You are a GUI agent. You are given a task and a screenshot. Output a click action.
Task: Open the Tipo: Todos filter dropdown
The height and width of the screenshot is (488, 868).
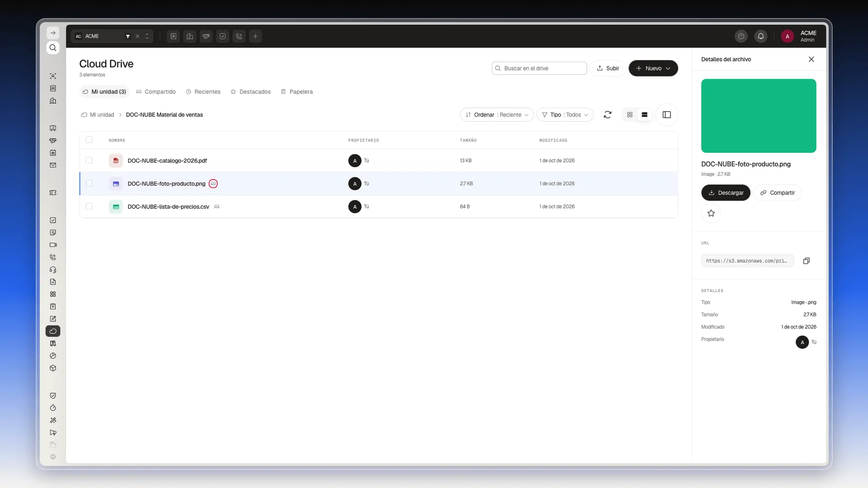coord(565,115)
